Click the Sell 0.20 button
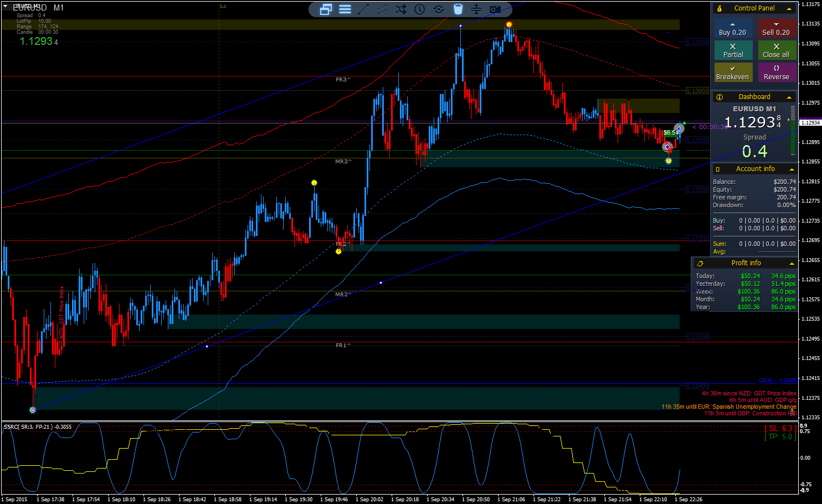The image size is (822, 504). pos(777,28)
